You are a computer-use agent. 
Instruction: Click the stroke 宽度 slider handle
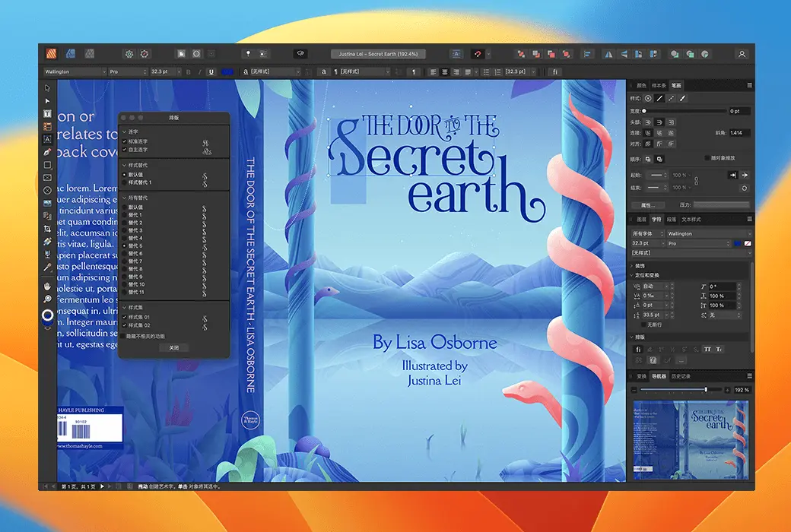[644, 111]
